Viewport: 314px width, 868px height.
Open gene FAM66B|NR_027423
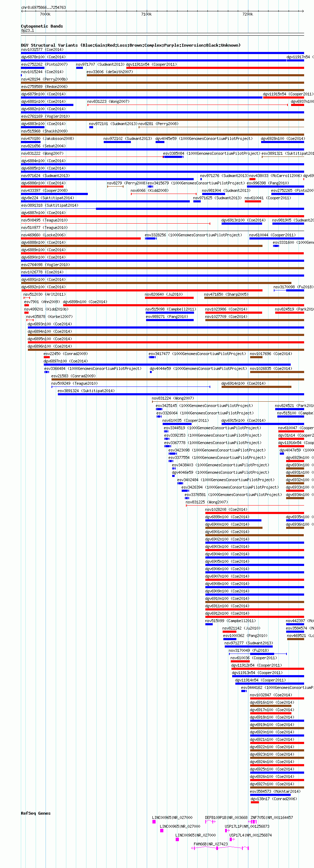coord(211,844)
